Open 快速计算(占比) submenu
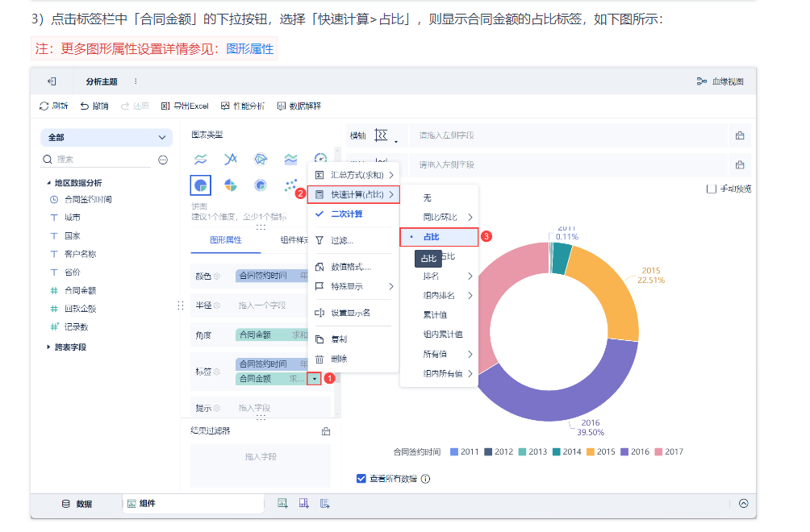This screenshot has width=810, height=532. (x=354, y=194)
